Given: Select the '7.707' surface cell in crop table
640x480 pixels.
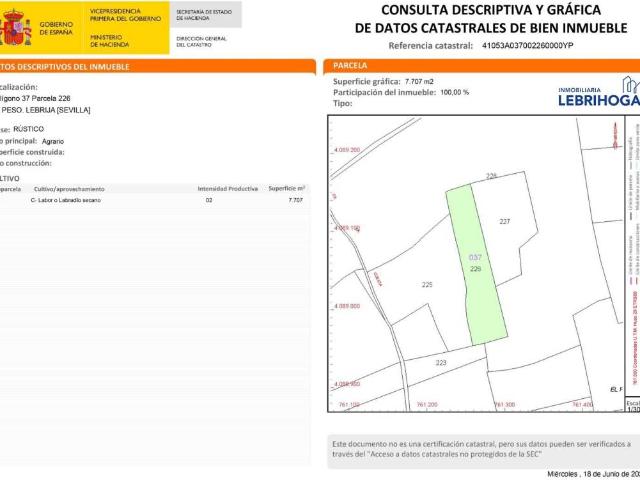Looking at the screenshot, I should pyautogui.click(x=296, y=200).
